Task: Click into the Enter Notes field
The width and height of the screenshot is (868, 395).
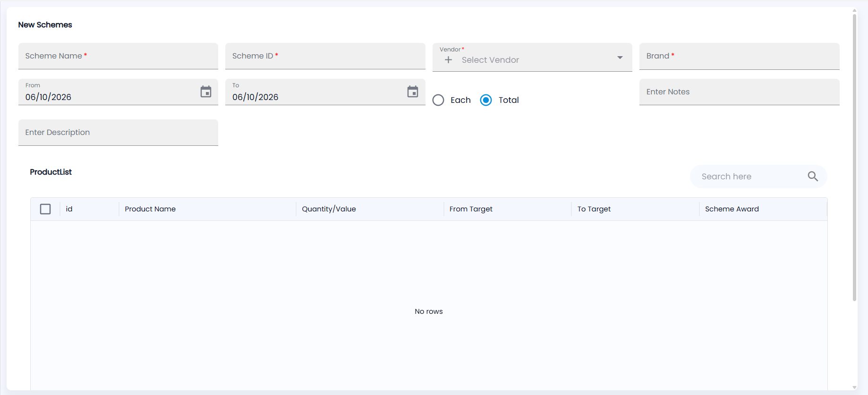Action: pos(739,92)
